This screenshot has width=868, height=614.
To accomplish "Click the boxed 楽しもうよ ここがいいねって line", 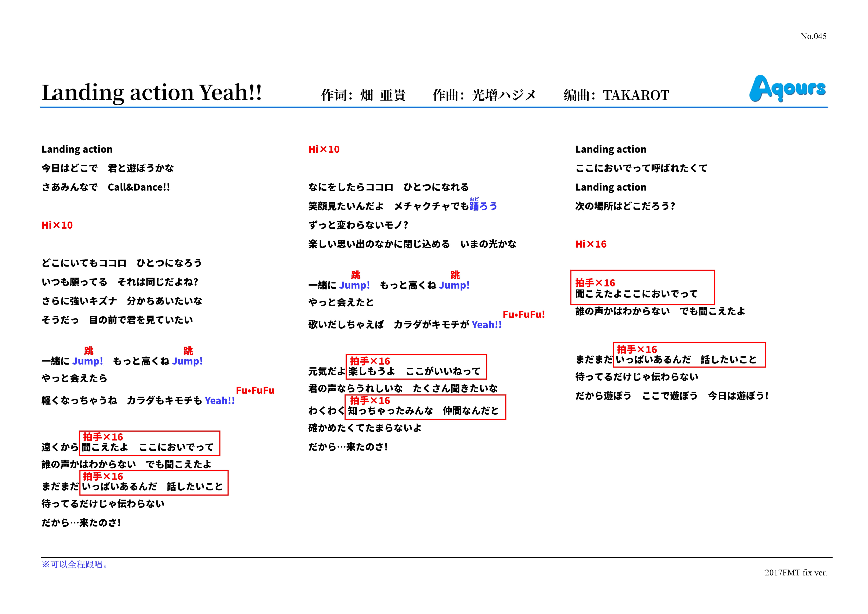I will (x=414, y=372).
